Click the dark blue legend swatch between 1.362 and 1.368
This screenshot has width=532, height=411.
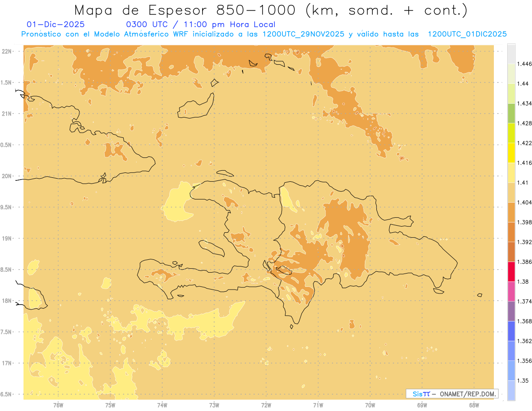pyautogui.click(x=511, y=331)
